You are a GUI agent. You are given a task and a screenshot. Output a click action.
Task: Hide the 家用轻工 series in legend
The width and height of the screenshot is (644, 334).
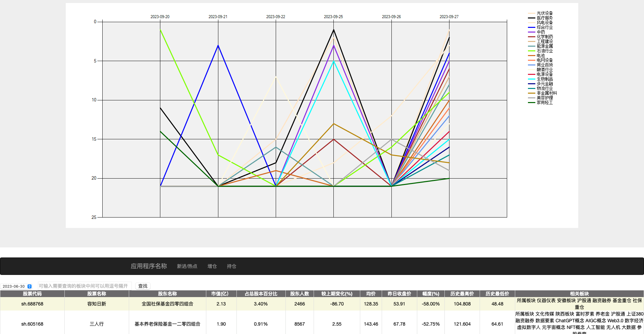coord(540,102)
